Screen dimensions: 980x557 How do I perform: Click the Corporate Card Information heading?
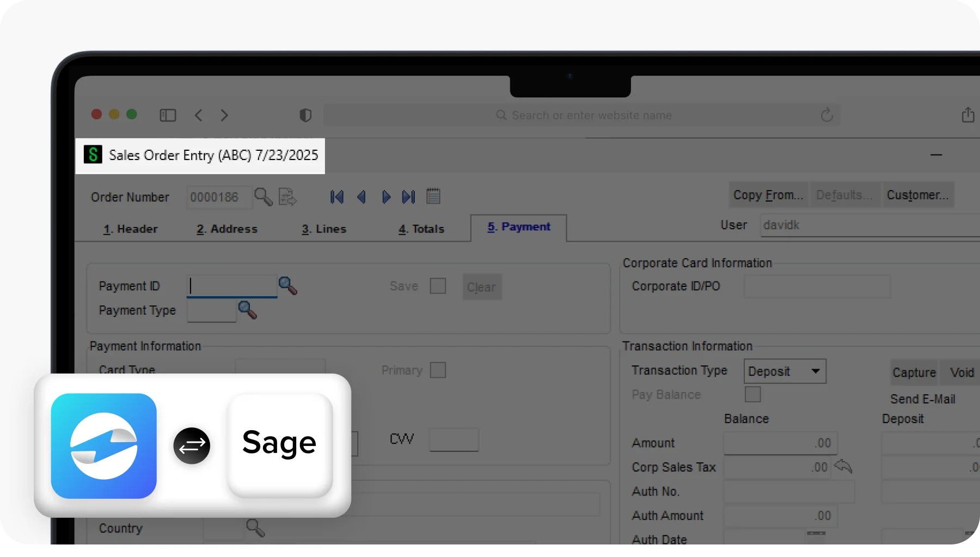[x=697, y=263]
